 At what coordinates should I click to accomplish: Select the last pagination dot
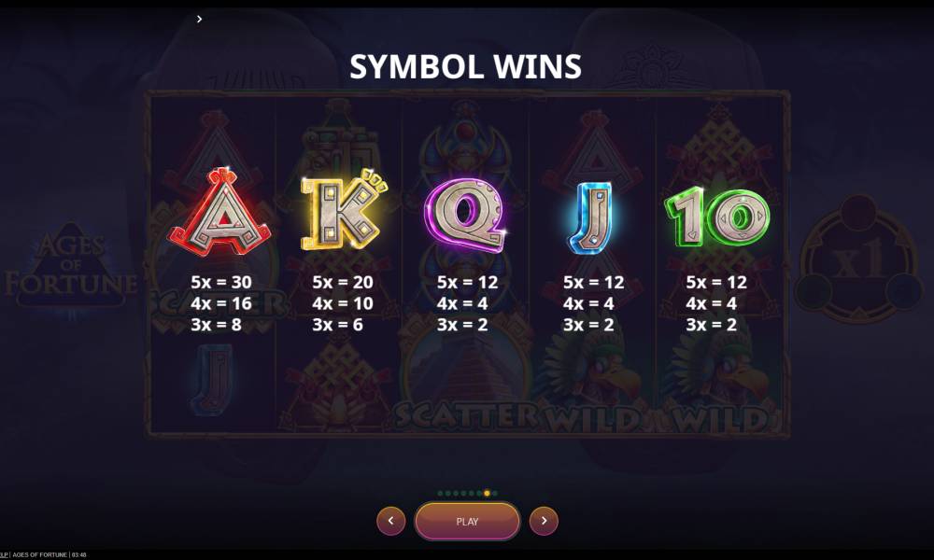click(495, 494)
